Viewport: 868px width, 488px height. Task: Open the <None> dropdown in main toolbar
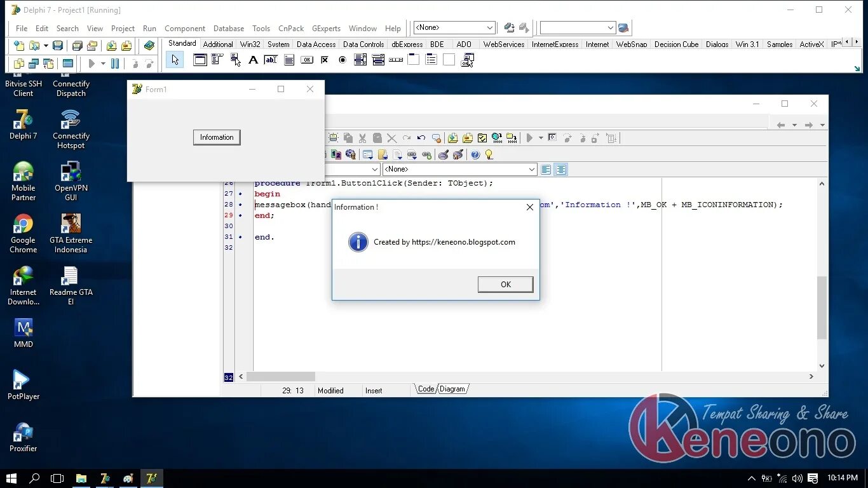(454, 28)
